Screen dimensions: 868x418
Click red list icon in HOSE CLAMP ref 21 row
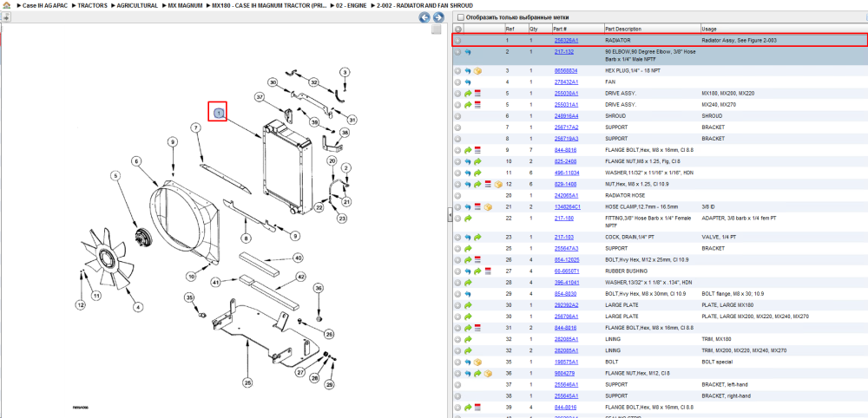tap(477, 206)
